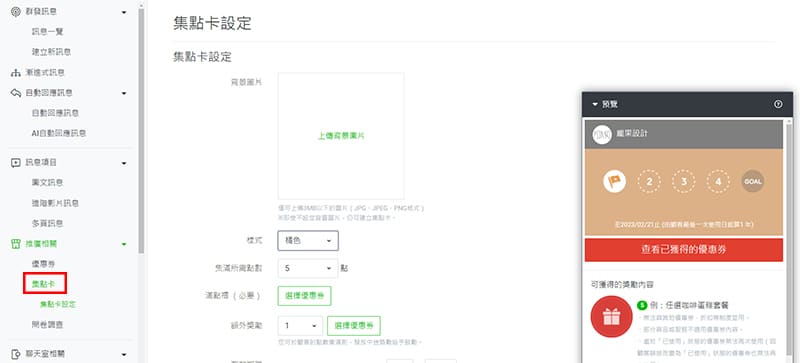This screenshot has height=363, width=800.
Task: Click the red 查看已獲得的優惠券 button
Action: pos(684,250)
